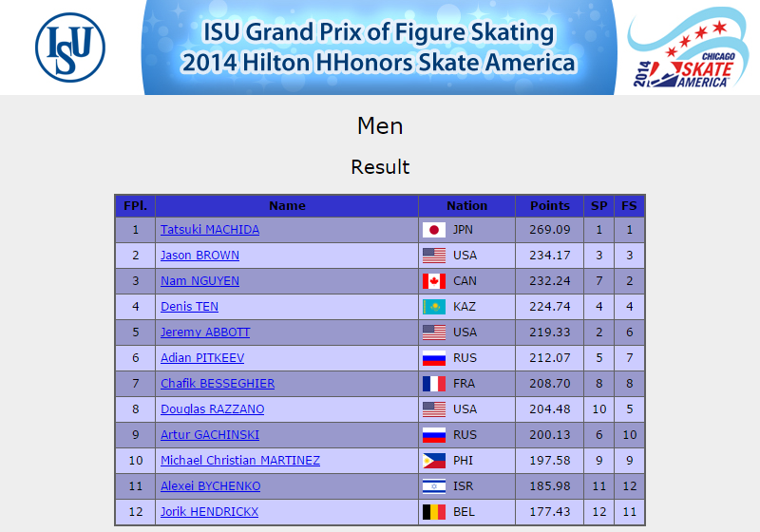Click the Kazakhstan flag icon
760x532 pixels.
click(x=434, y=307)
